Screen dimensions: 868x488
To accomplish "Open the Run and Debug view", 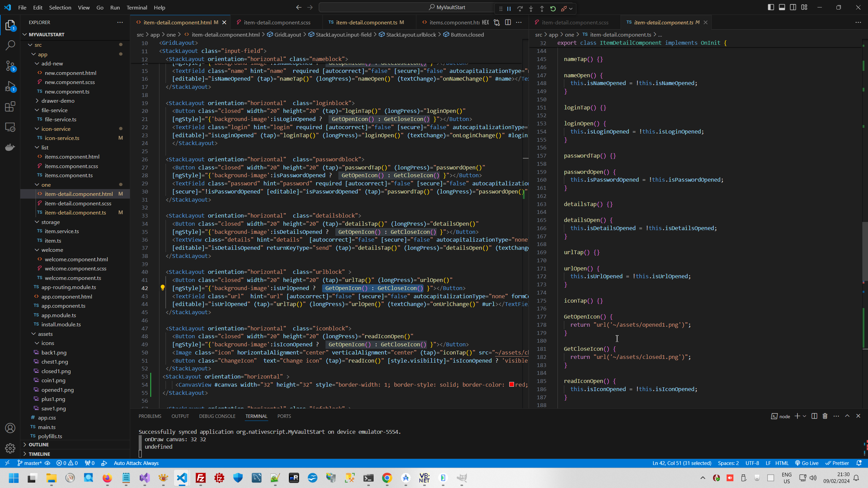I will click(10, 86).
